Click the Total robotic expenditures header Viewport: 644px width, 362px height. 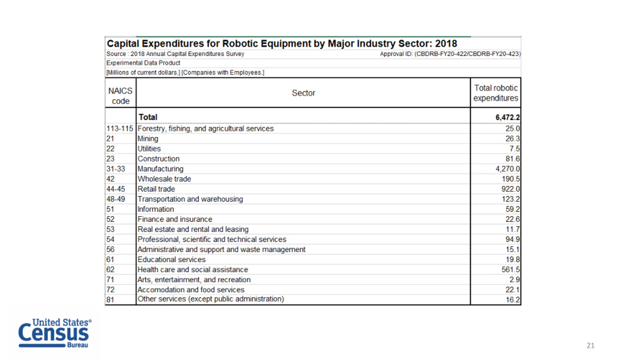496,93
